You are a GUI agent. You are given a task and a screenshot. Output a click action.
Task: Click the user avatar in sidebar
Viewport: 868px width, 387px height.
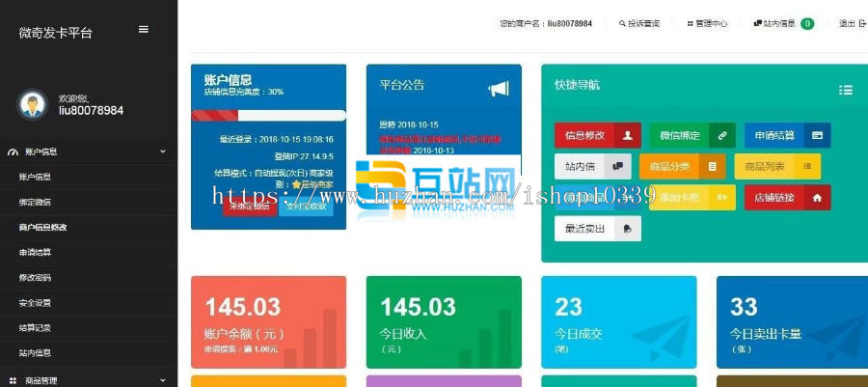pyautogui.click(x=32, y=104)
